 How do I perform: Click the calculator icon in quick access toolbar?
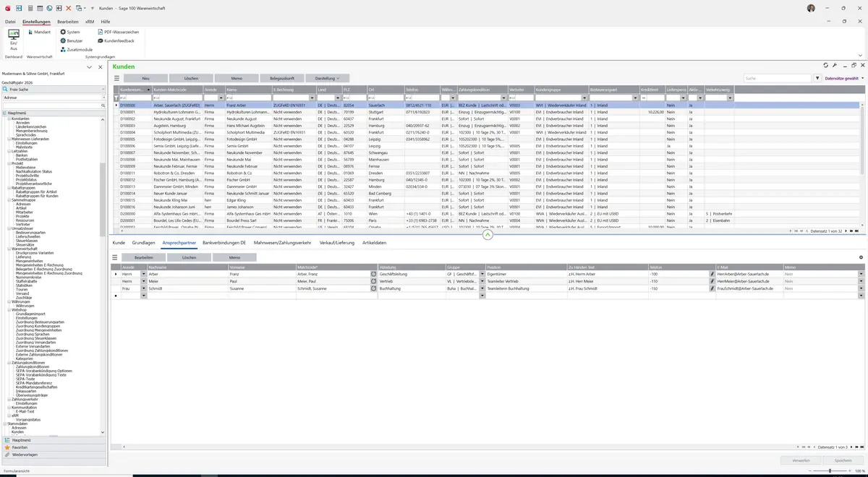[31, 8]
